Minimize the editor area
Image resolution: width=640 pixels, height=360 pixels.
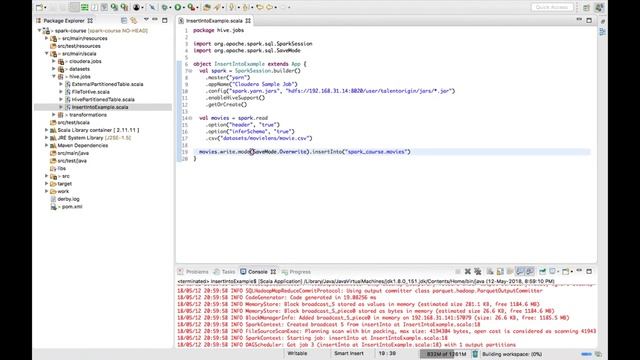(579, 20)
